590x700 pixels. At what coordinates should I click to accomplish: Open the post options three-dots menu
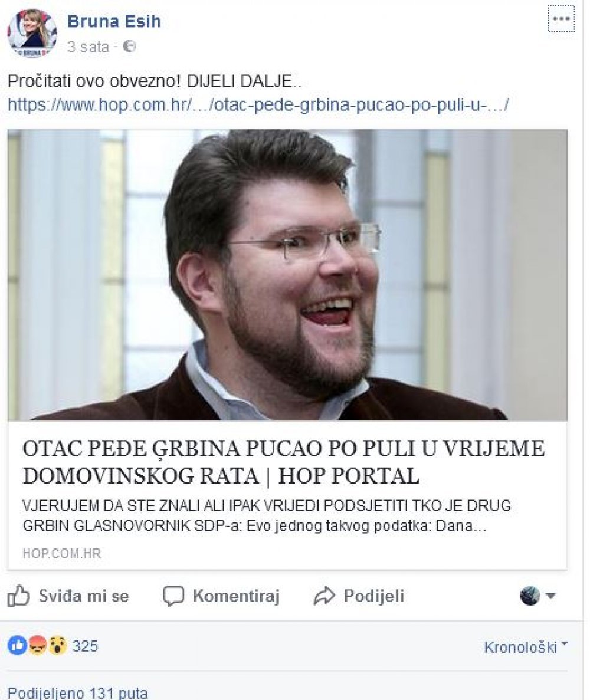point(561,19)
